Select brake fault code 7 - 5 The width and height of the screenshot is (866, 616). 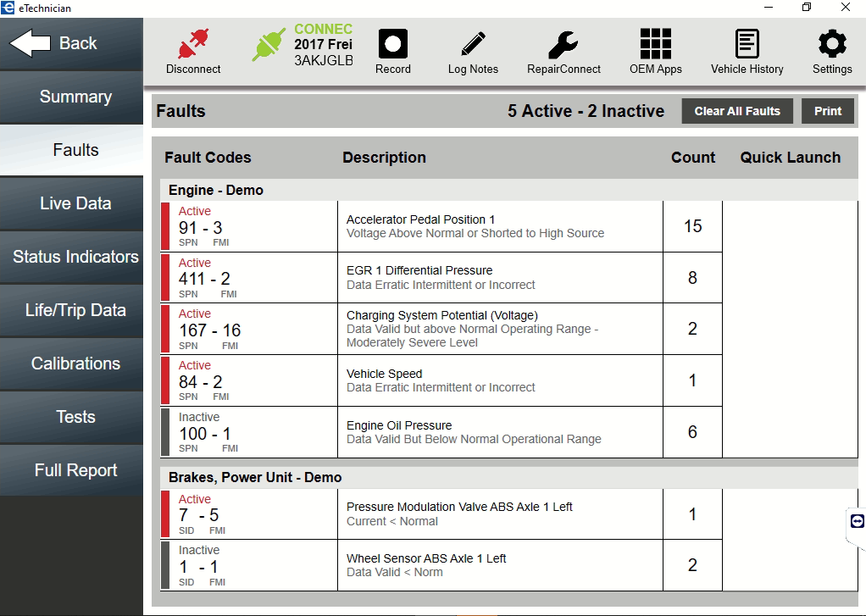point(199,515)
